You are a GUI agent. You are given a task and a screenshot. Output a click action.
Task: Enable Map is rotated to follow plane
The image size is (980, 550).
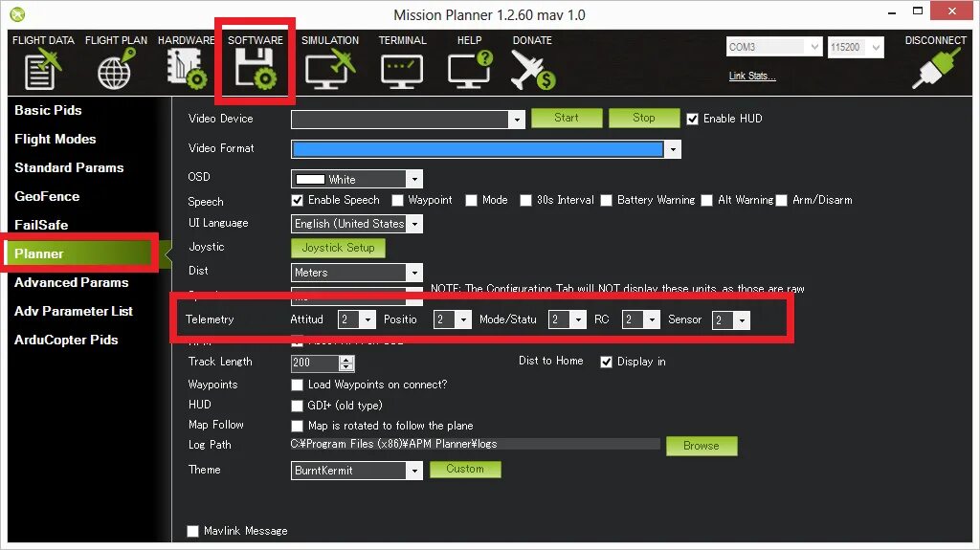[x=297, y=427]
